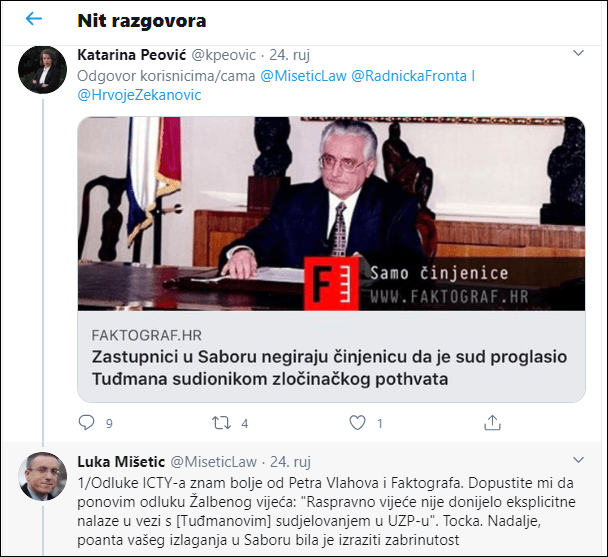Open the @kpeovic handle
608x557 pixels.
point(224,55)
